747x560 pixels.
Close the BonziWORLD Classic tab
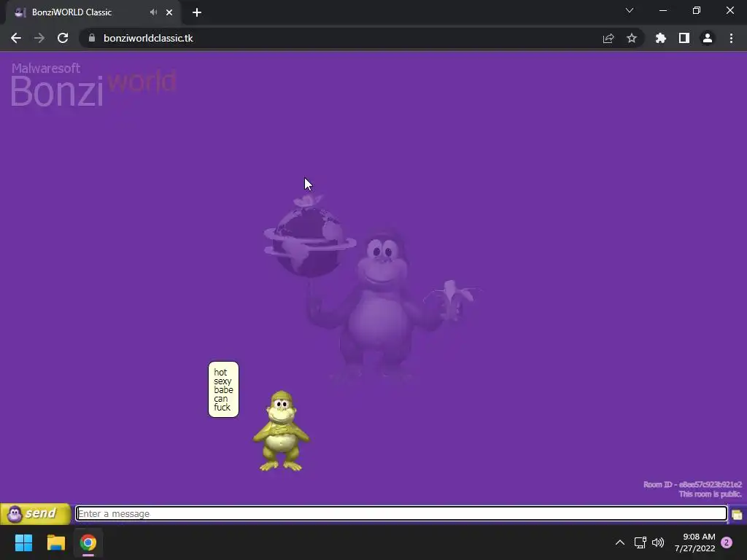tap(169, 12)
